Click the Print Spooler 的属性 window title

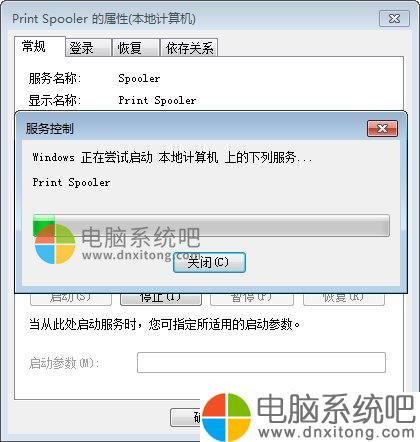coord(104,19)
